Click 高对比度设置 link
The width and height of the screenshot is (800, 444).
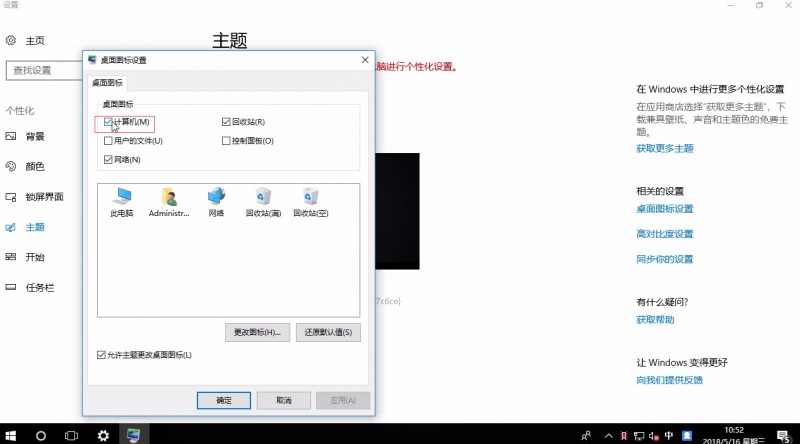664,234
